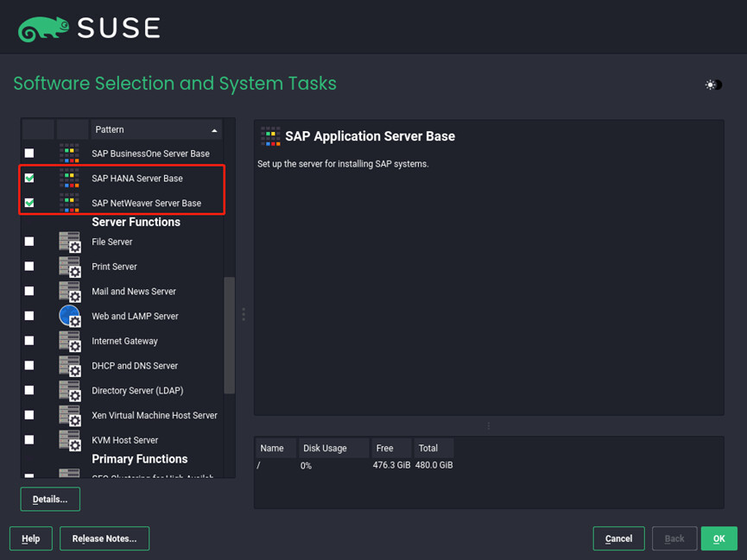Select the Mail and News Server text
Screen dimensions: 747x560
click(x=134, y=292)
